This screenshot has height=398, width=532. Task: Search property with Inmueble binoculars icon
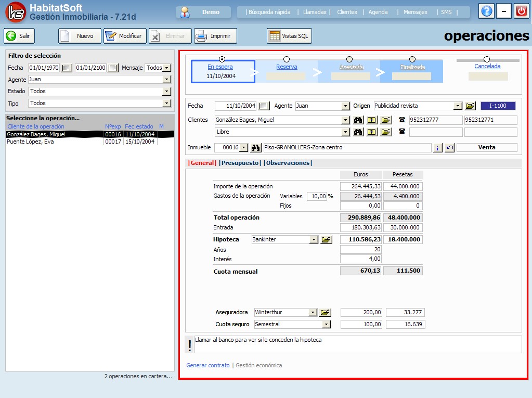click(255, 148)
